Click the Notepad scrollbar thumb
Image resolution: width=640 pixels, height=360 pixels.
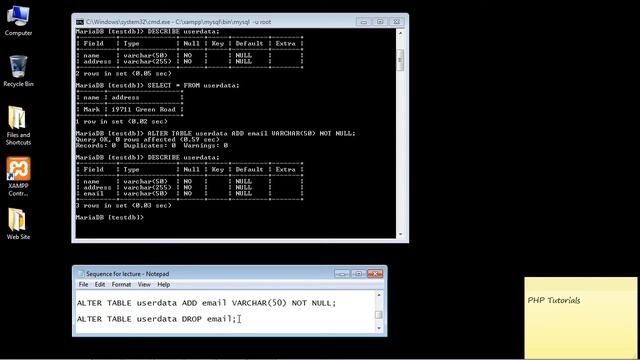[x=379, y=315]
